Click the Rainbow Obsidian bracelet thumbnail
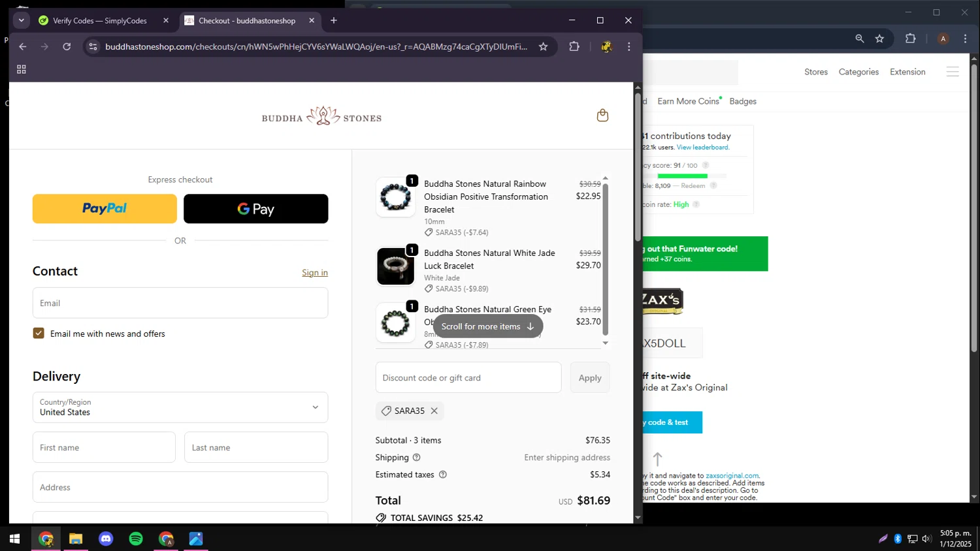 (x=395, y=197)
